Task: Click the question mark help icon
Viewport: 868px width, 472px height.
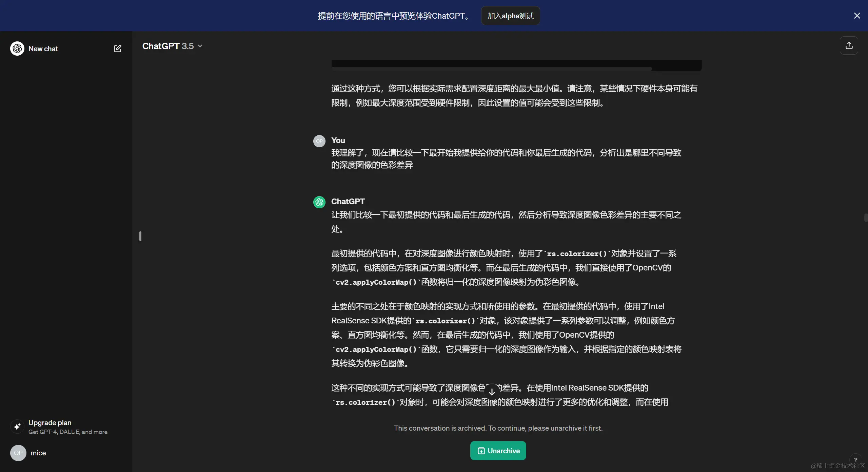Action: point(855,460)
